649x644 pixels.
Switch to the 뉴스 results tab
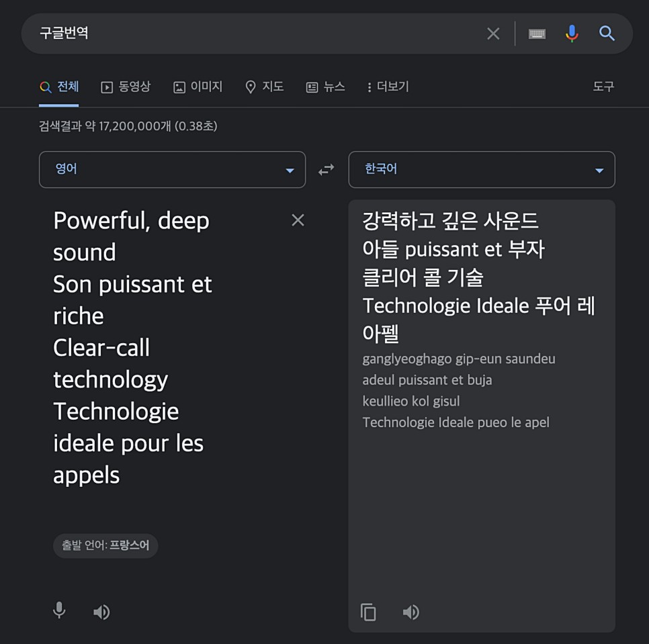pyautogui.click(x=325, y=87)
